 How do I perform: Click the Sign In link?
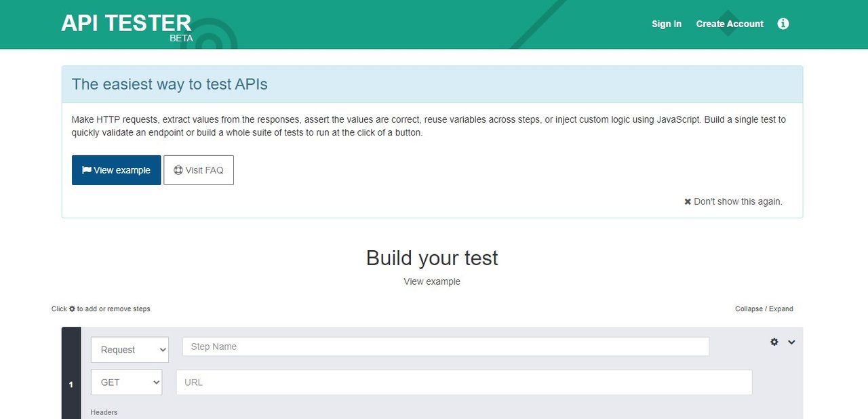click(x=667, y=24)
